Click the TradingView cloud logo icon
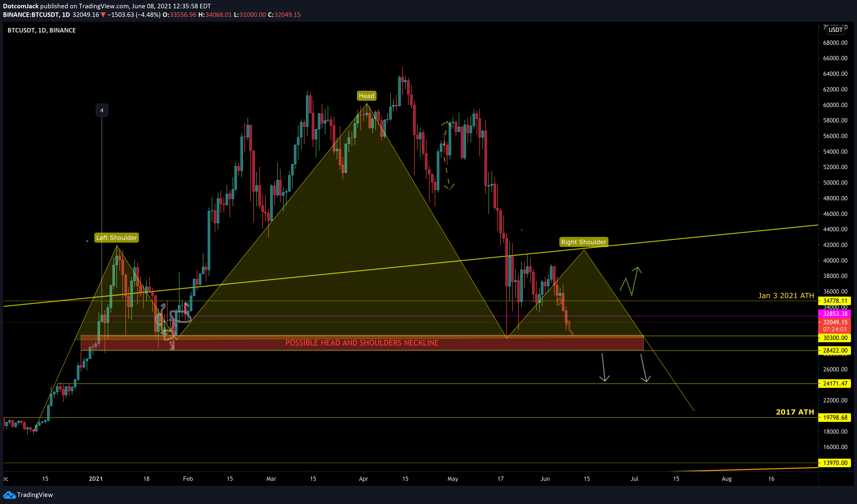Screen dimensions: 857x504 coord(9,495)
